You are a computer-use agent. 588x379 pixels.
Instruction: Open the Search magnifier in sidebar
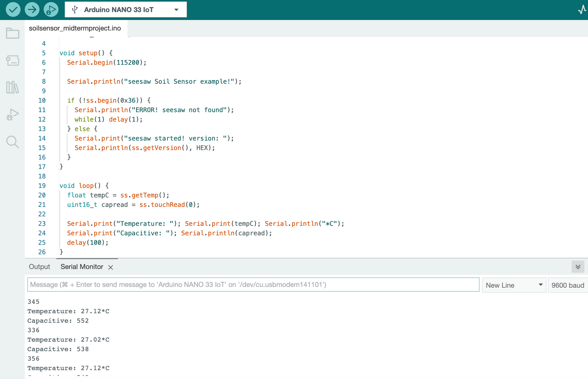pyautogui.click(x=12, y=142)
